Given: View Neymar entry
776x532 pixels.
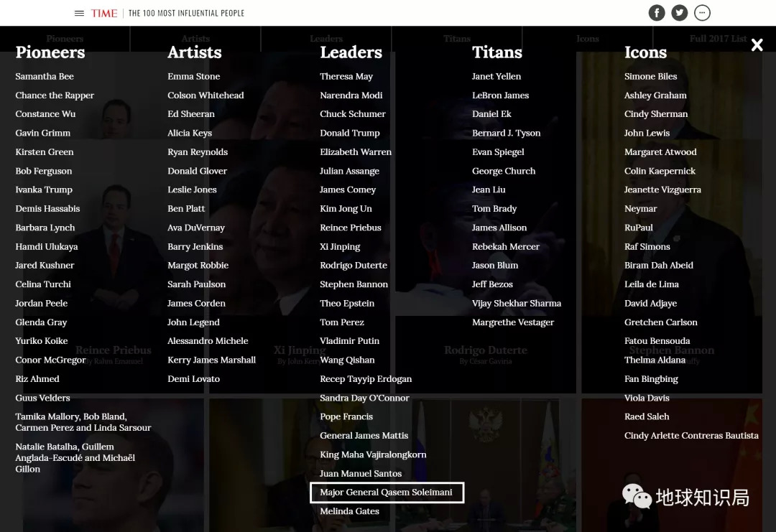Looking at the screenshot, I should pyautogui.click(x=641, y=209).
